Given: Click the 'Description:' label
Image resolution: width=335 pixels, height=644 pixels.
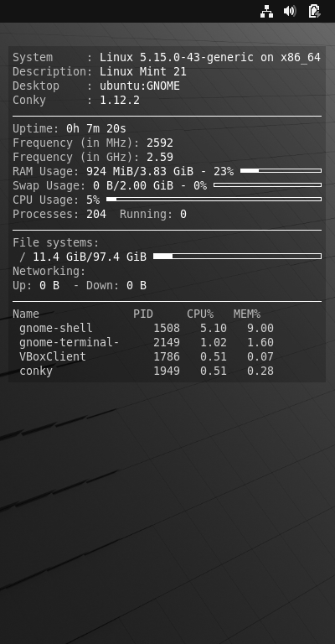Looking at the screenshot, I should click(x=53, y=71).
